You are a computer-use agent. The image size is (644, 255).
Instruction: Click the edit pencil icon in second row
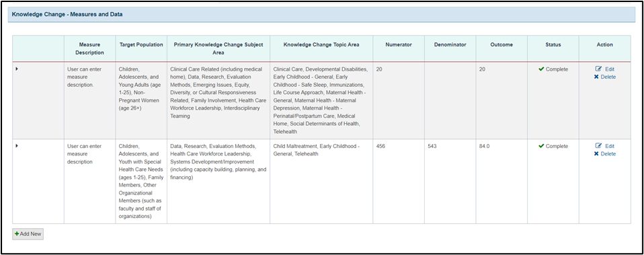coord(598,146)
